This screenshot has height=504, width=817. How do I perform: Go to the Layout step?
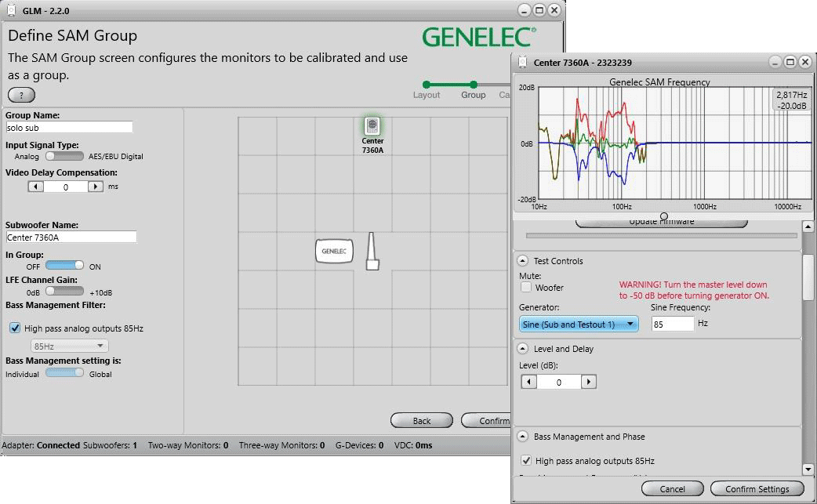(426, 85)
